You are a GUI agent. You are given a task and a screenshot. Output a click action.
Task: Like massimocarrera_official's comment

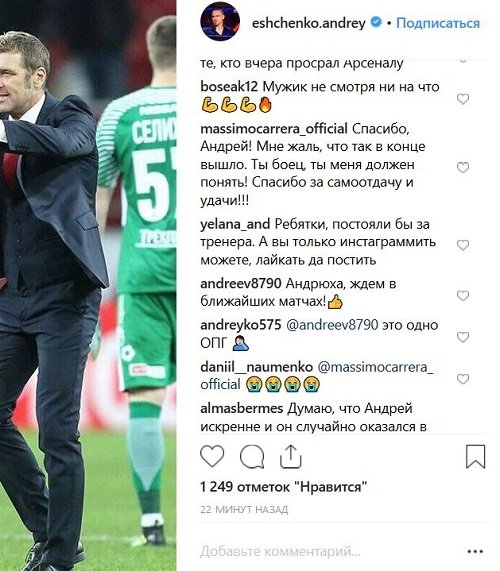462,168
